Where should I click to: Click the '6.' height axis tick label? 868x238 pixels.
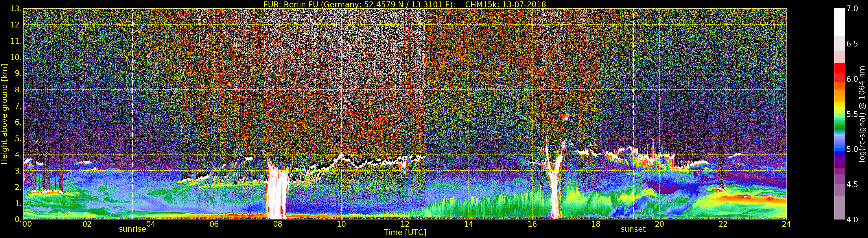[x=18, y=122]
